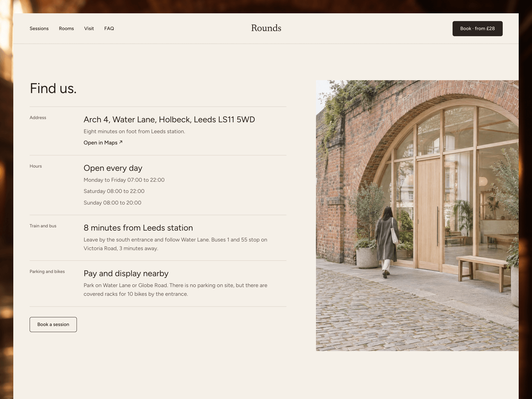Go to the Rooms page

pyautogui.click(x=66, y=29)
